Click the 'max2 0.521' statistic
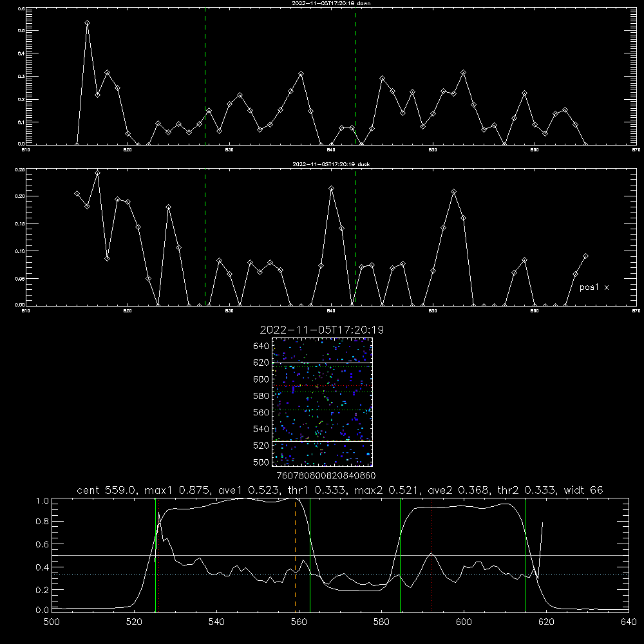 pos(386,490)
